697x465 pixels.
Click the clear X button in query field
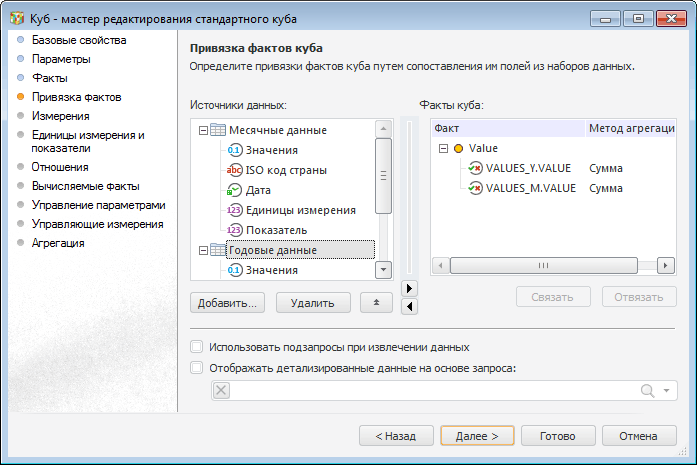point(222,390)
